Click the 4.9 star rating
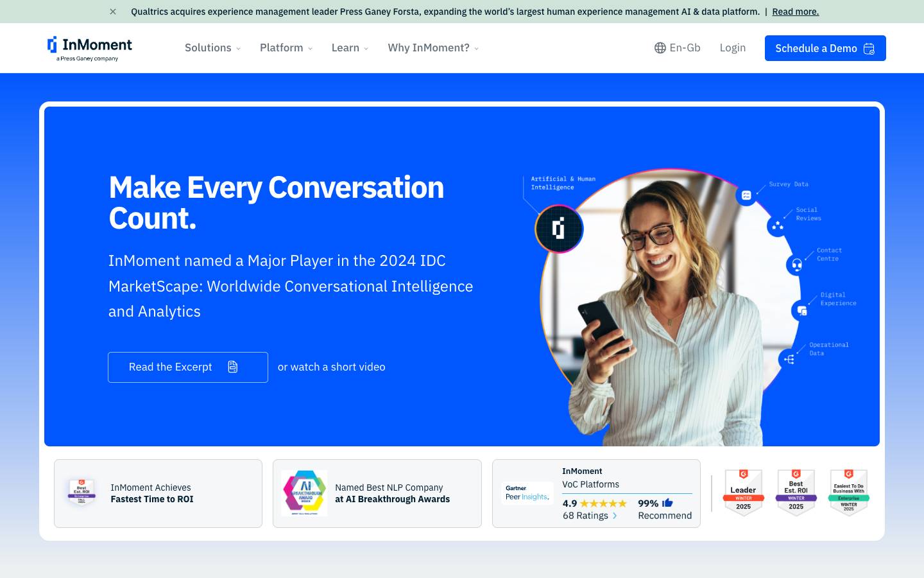 595,504
